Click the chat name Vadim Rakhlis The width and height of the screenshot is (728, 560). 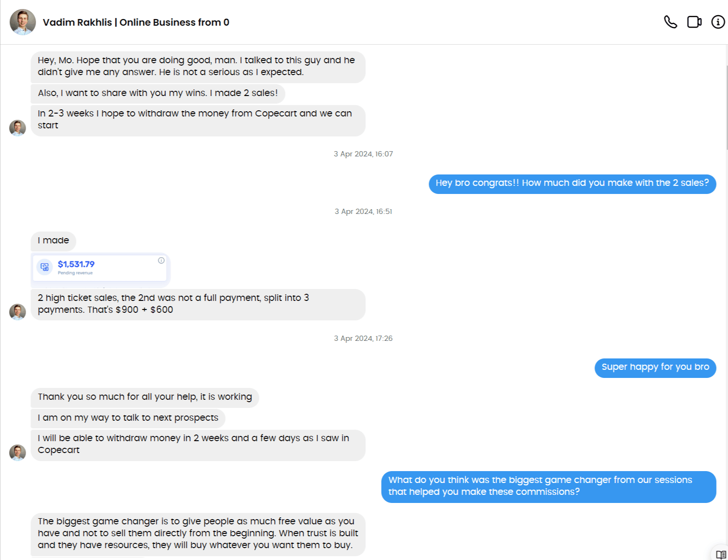pos(136,22)
